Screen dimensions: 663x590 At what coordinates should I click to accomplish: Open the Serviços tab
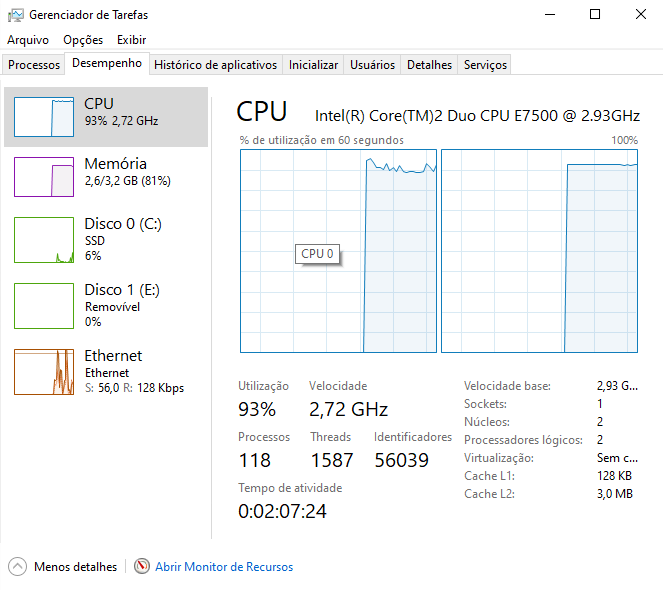[x=485, y=65]
